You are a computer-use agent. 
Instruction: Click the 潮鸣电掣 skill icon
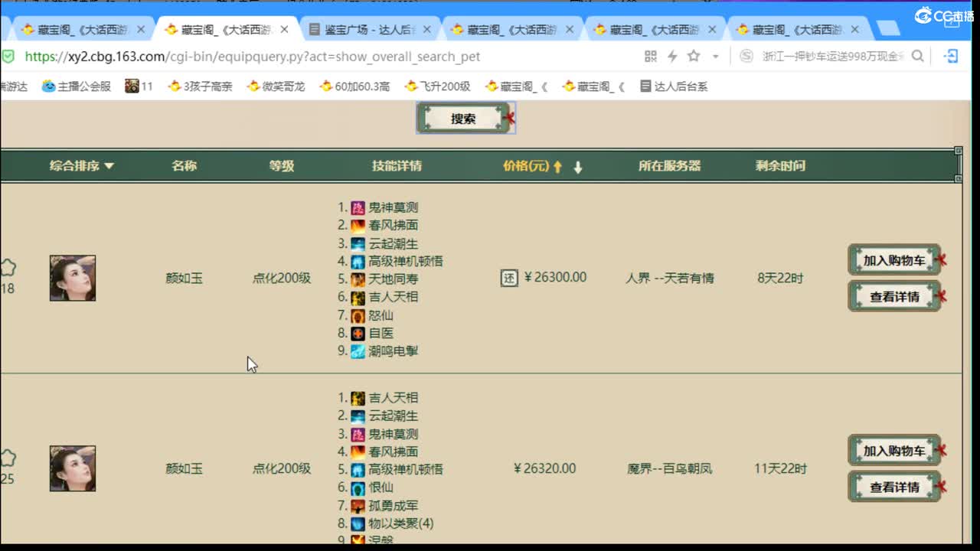click(358, 351)
